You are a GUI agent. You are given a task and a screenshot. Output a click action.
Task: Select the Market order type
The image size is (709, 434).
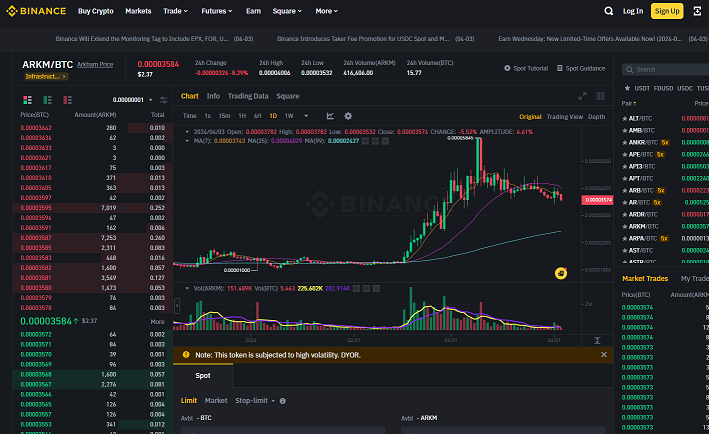click(x=216, y=401)
